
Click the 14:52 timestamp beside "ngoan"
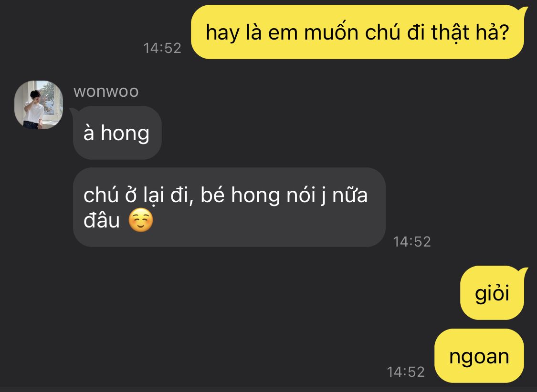tap(405, 372)
